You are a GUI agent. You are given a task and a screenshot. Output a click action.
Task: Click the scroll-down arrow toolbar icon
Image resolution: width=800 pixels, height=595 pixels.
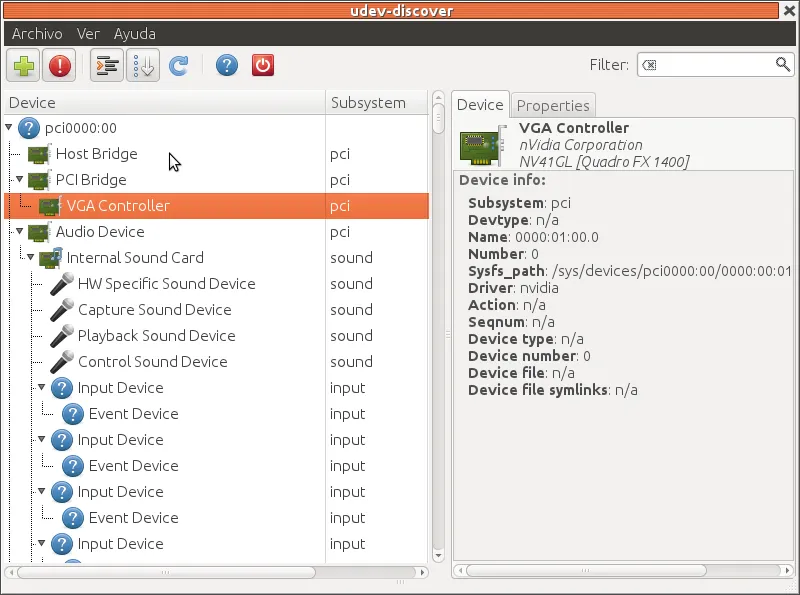(x=143, y=66)
